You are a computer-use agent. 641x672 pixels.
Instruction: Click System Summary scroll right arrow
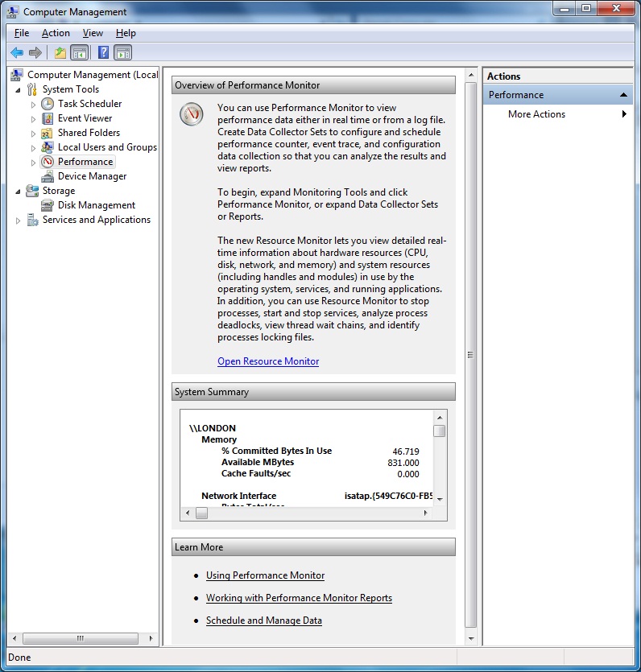[x=425, y=513]
